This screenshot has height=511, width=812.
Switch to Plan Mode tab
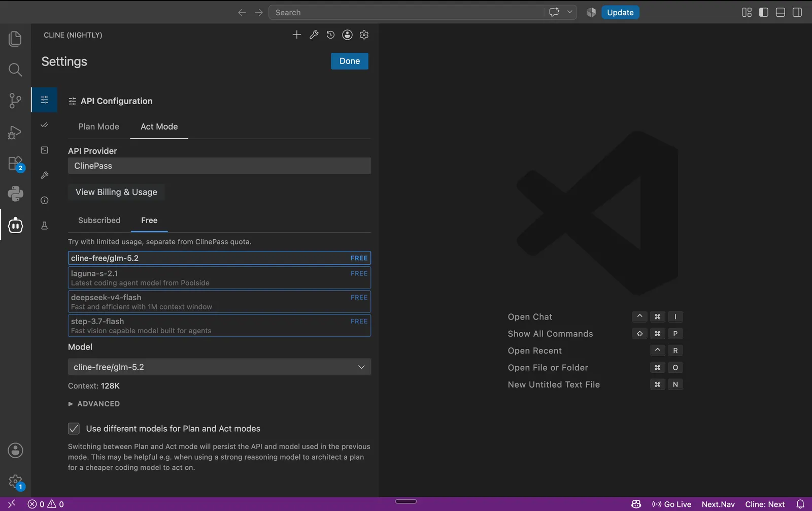pos(98,126)
